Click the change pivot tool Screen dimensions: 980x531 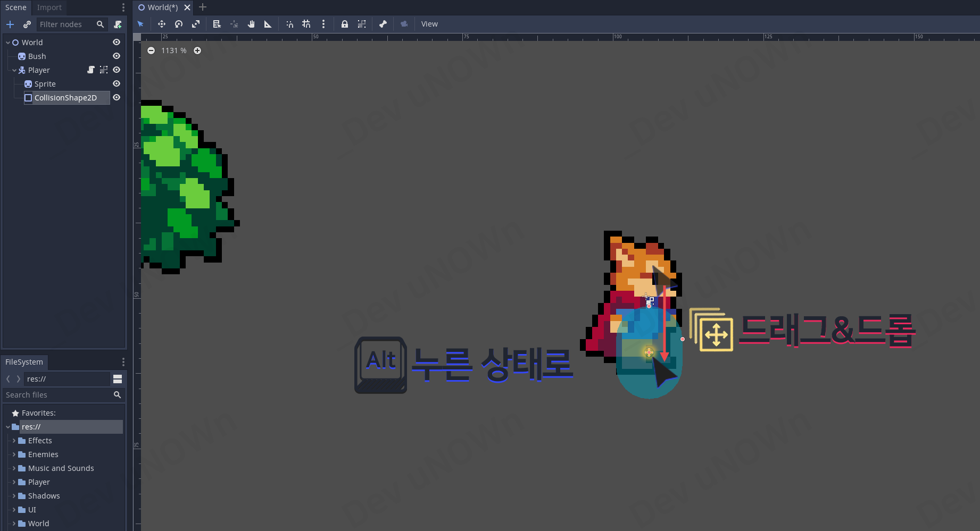[x=234, y=24]
